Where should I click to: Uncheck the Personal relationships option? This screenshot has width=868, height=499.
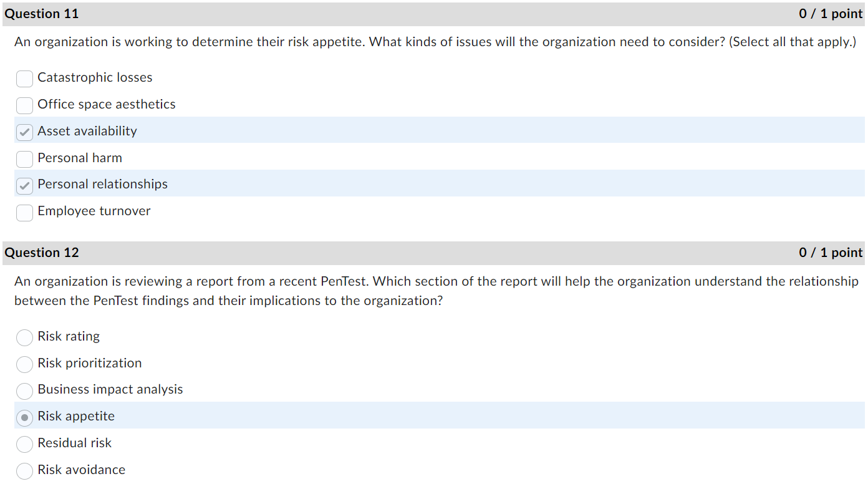coord(24,185)
